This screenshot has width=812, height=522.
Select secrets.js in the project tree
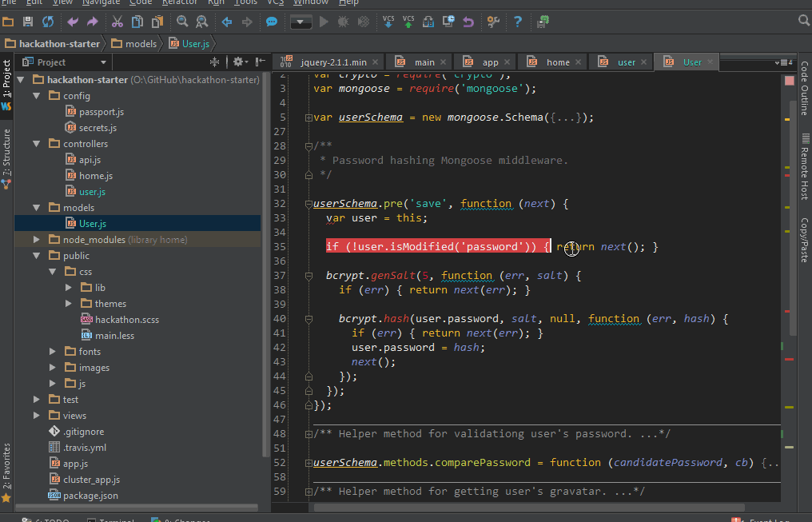pyautogui.click(x=98, y=128)
